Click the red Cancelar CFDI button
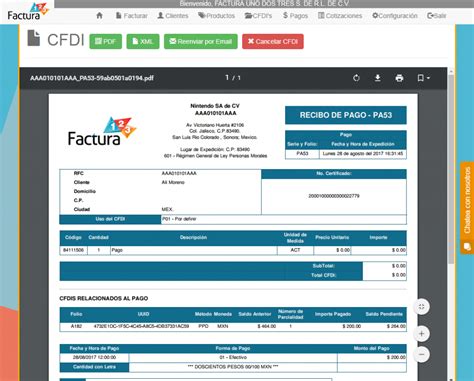 click(273, 41)
